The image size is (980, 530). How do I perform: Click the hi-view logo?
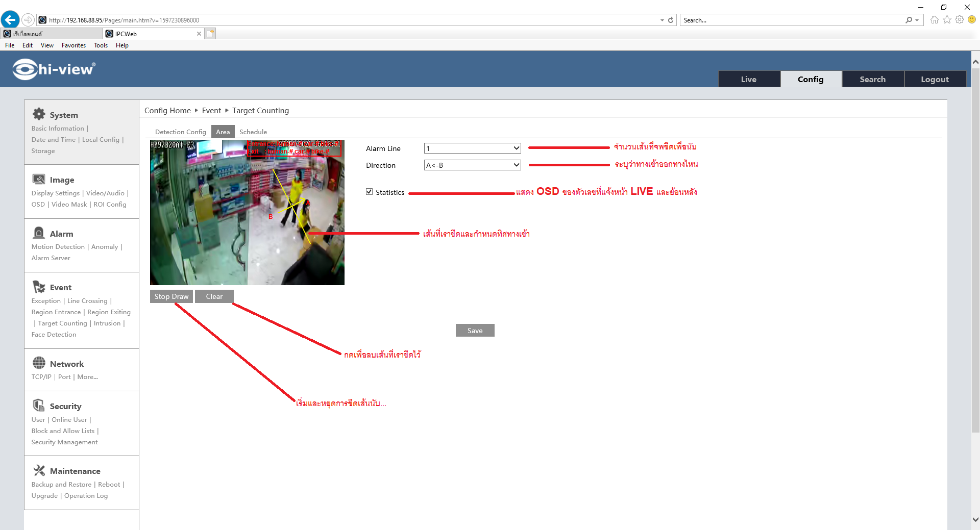pos(54,69)
